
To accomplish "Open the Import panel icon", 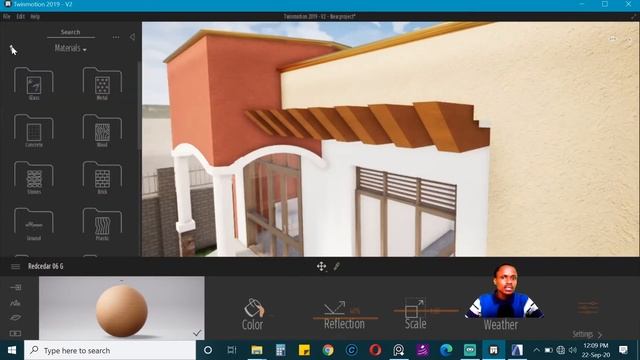I will point(16,287).
